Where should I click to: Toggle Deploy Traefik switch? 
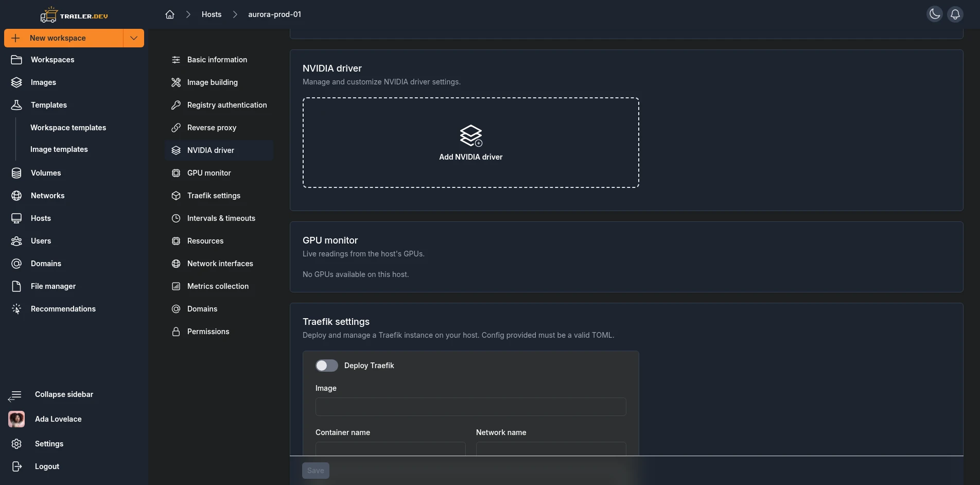click(327, 366)
